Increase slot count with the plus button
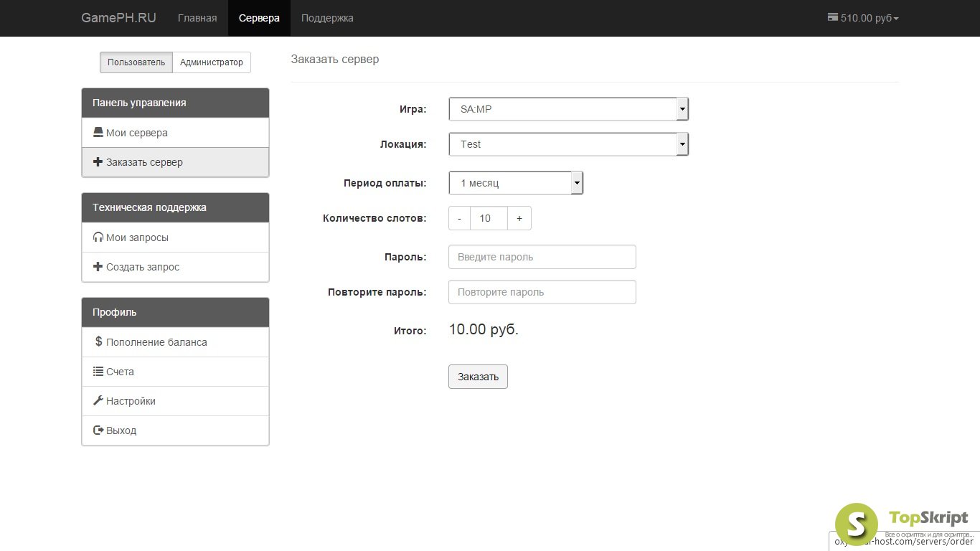Viewport: 980px width, 551px height. [x=519, y=219]
